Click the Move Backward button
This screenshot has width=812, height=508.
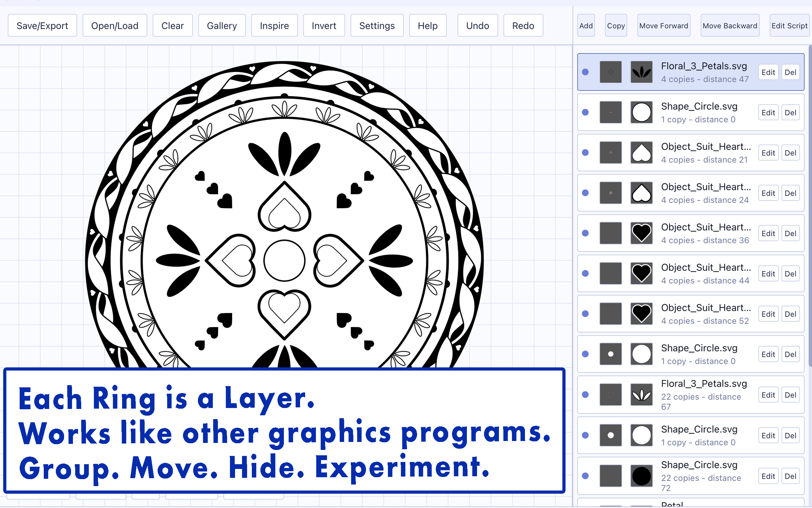coord(730,25)
